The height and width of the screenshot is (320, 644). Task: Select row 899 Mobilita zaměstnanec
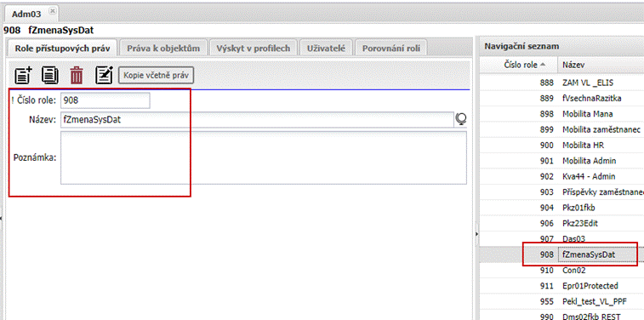coord(561,129)
